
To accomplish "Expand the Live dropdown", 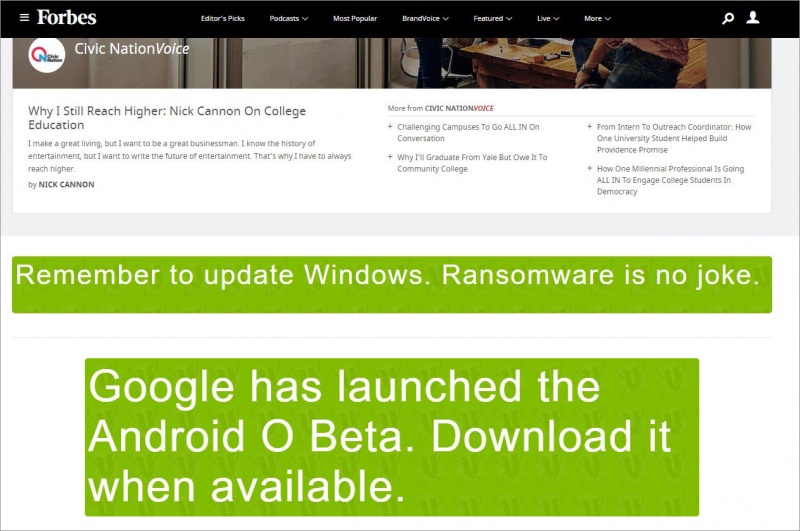I will point(548,18).
